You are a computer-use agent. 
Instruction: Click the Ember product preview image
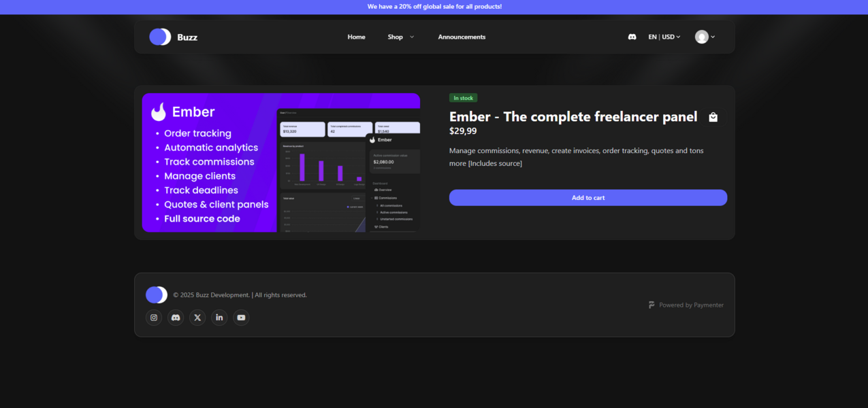[x=281, y=163]
